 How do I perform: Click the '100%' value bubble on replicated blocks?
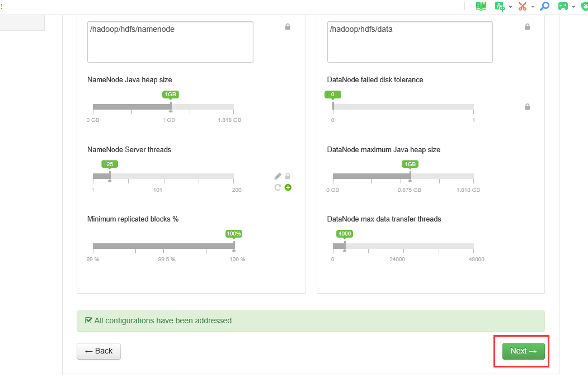234,234
